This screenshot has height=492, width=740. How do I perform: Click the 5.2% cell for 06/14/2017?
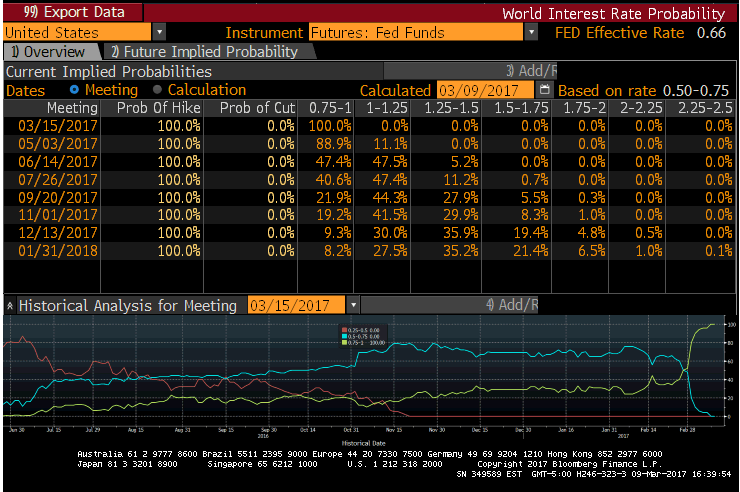click(x=464, y=162)
